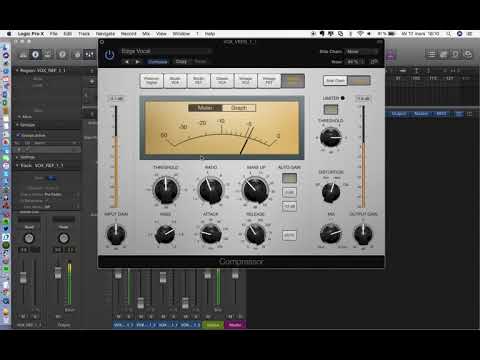
Task: Click the Wi-Fi icon in menu bar
Action: pos(360,34)
